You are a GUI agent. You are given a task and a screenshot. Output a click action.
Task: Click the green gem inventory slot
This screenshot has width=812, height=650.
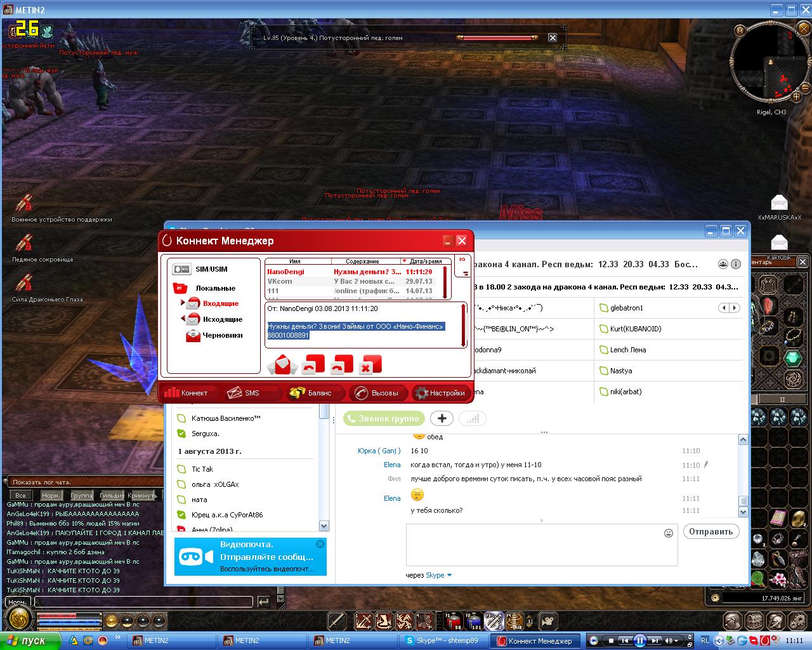coord(793,357)
